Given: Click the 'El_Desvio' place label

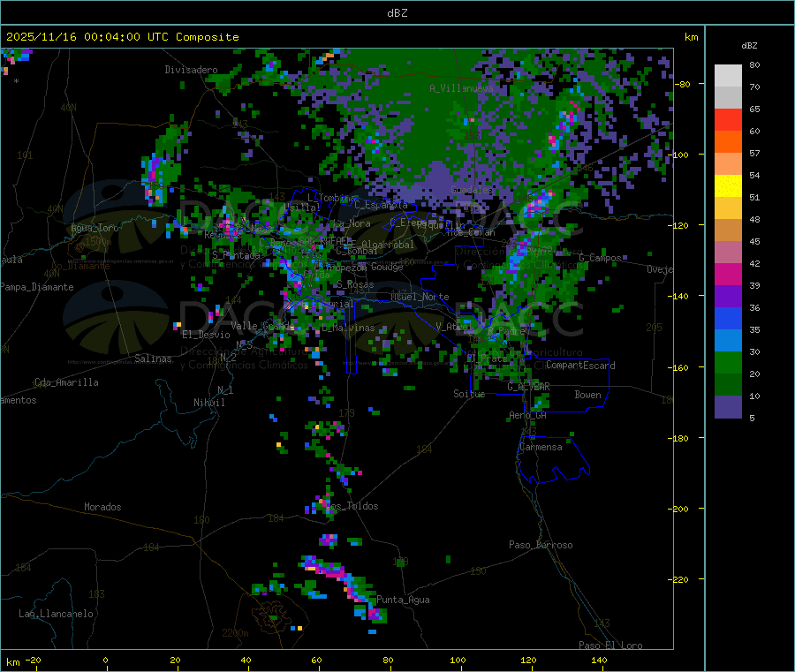Looking at the screenshot, I should (x=206, y=335).
